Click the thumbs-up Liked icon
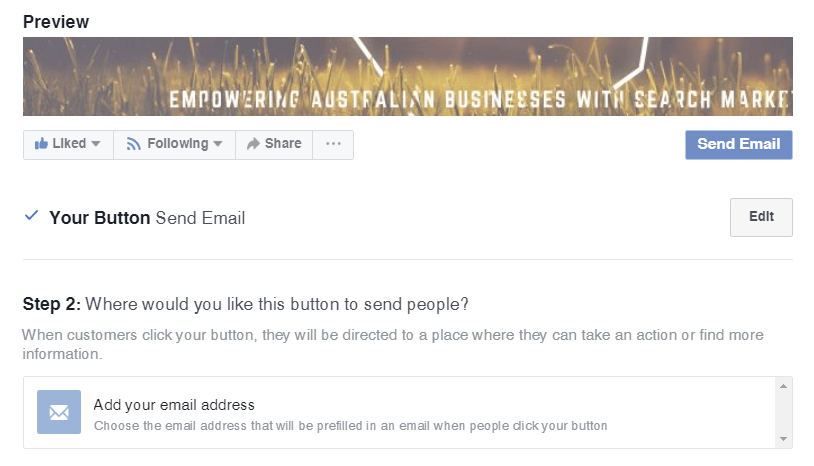This screenshot has width=814, height=466. pos(41,144)
